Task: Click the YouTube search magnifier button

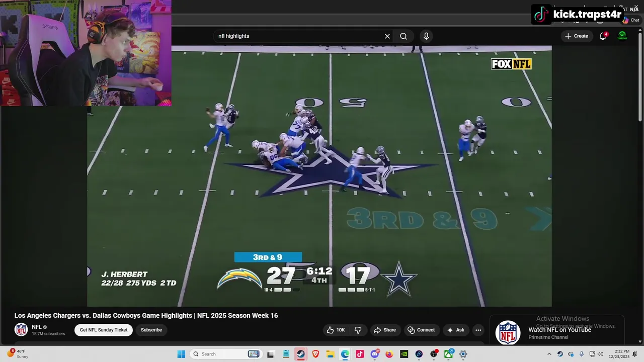Action: pyautogui.click(x=404, y=36)
